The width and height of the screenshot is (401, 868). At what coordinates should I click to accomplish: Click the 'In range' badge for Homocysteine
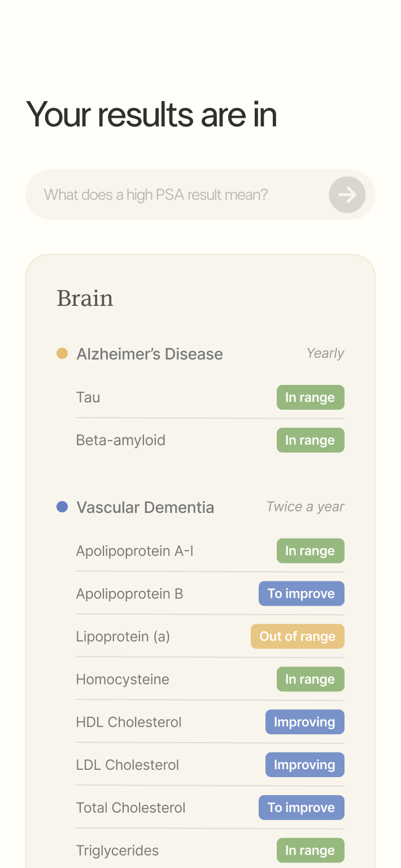pyautogui.click(x=310, y=679)
